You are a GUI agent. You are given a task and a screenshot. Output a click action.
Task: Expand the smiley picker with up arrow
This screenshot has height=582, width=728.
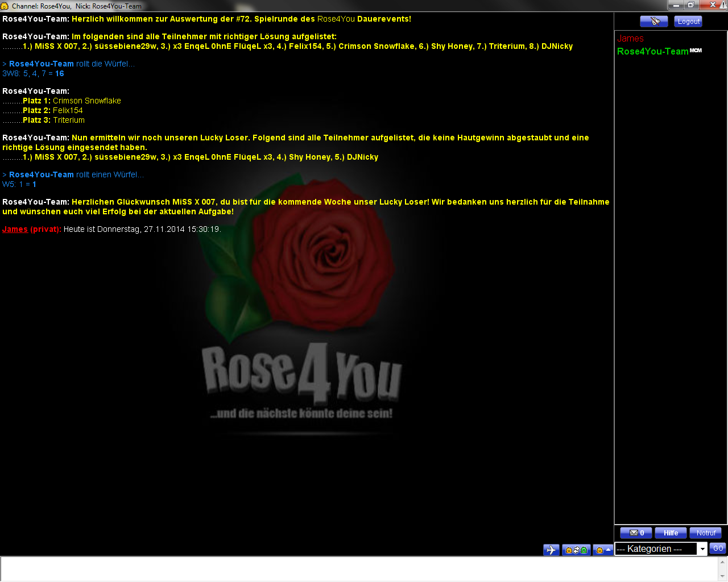603,550
